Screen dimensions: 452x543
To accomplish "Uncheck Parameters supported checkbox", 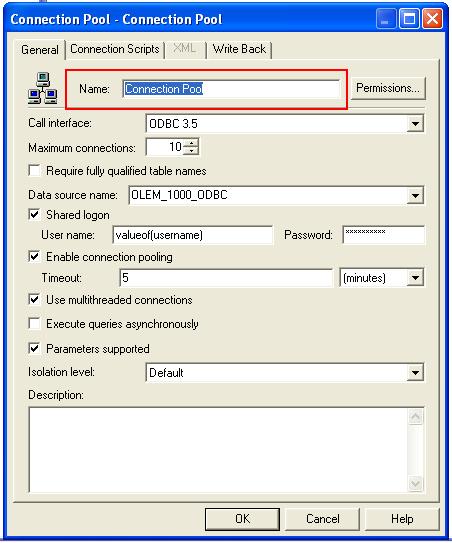I will point(34,348).
